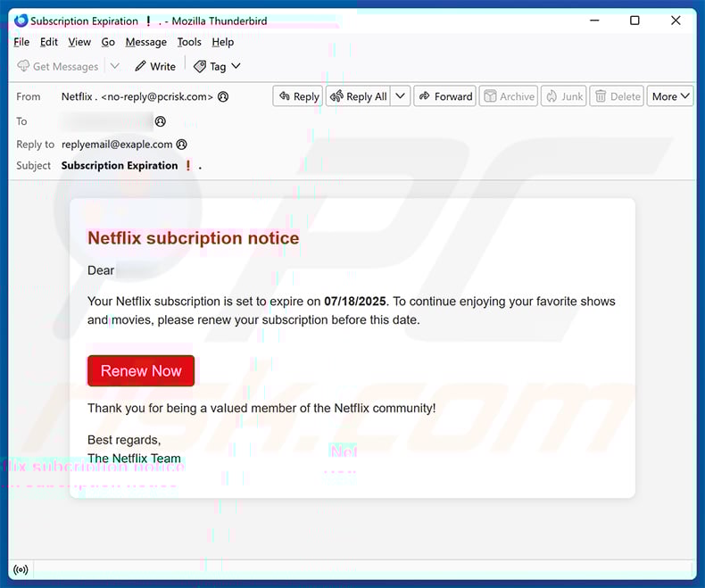The width and height of the screenshot is (705, 588).
Task: Minimize the Thunderbird window
Action: click(594, 21)
